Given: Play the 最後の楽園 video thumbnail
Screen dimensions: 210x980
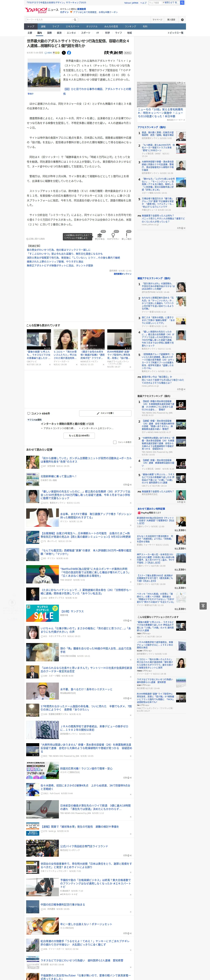Looking at the screenshot, I should (39, 340).
